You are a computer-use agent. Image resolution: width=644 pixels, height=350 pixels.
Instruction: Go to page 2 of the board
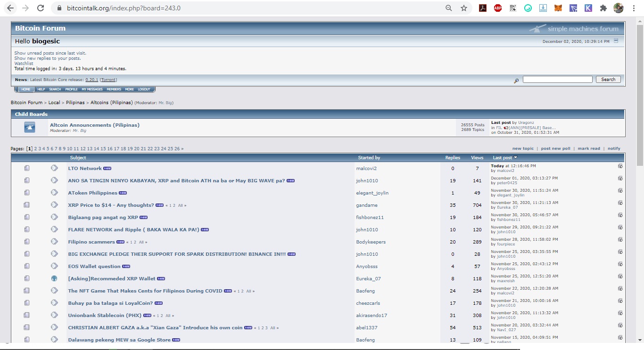(35, 149)
